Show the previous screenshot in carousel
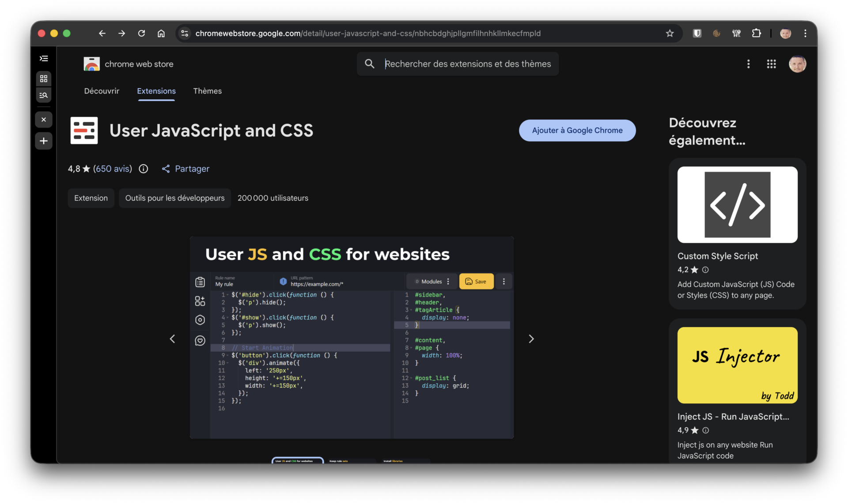The width and height of the screenshot is (848, 504). click(172, 339)
